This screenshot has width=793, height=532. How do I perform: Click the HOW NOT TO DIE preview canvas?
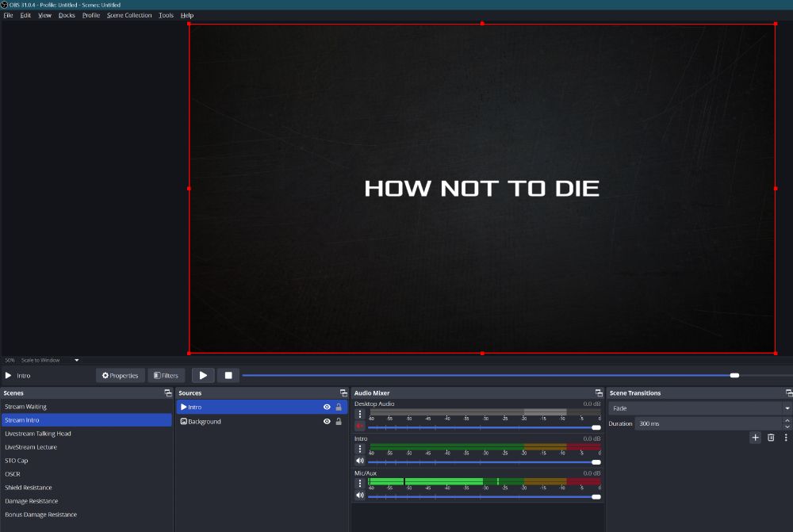pyautogui.click(x=482, y=188)
